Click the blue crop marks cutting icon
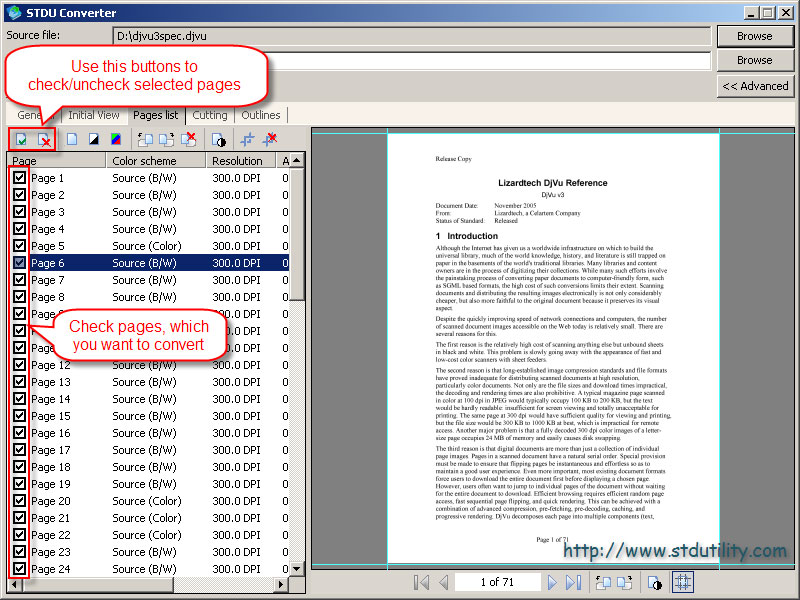This screenshot has height=600, width=800. (247, 139)
